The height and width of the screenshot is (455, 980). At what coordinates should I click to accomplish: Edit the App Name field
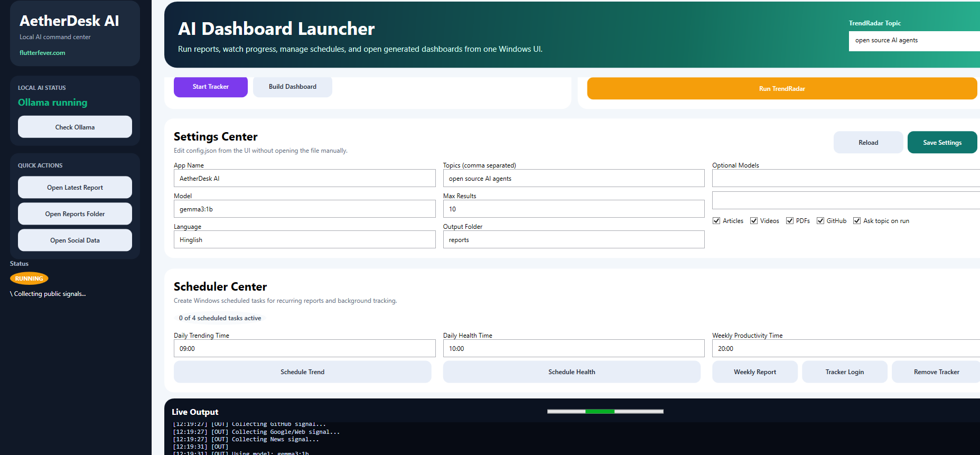point(304,178)
